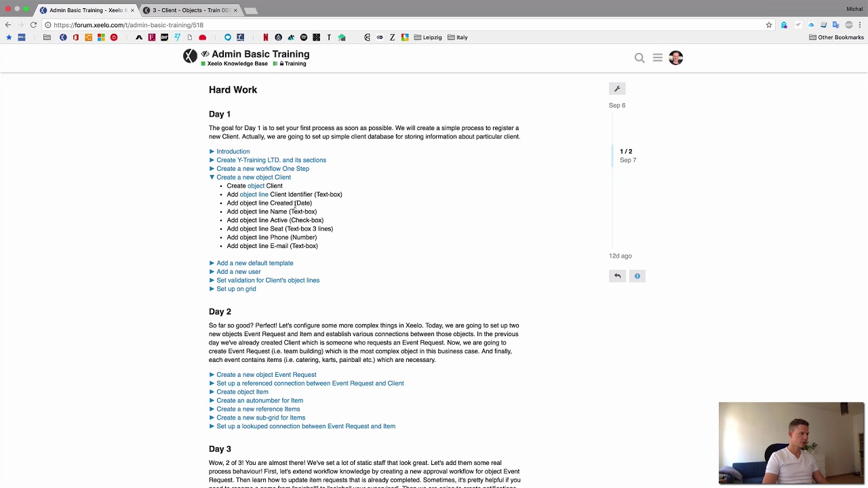The height and width of the screenshot is (488, 868).
Task: Click the blue notification level button
Action: pos(637,276)
